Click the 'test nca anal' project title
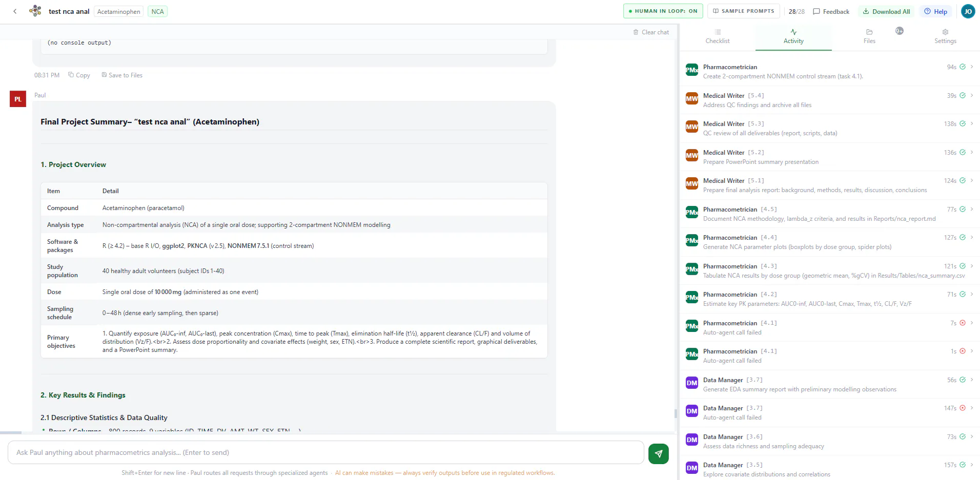Image resolution: width=980 pixels, height=480 pixels. point(69,11)
